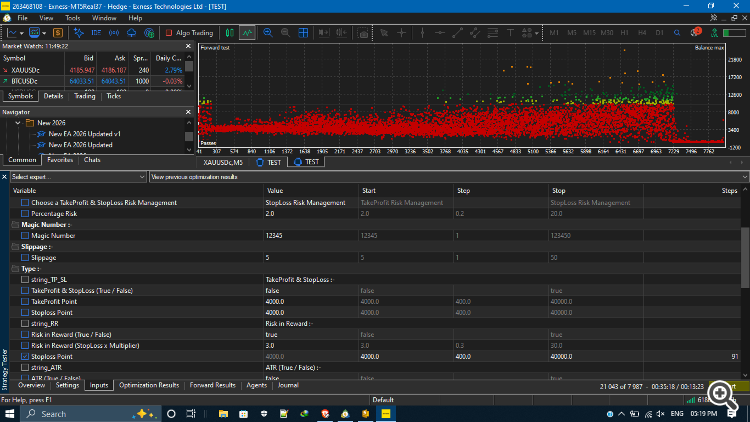Screen dimensions: 750x422
Task: Collapse the Slippage group
Action: (x=15, y=246)
